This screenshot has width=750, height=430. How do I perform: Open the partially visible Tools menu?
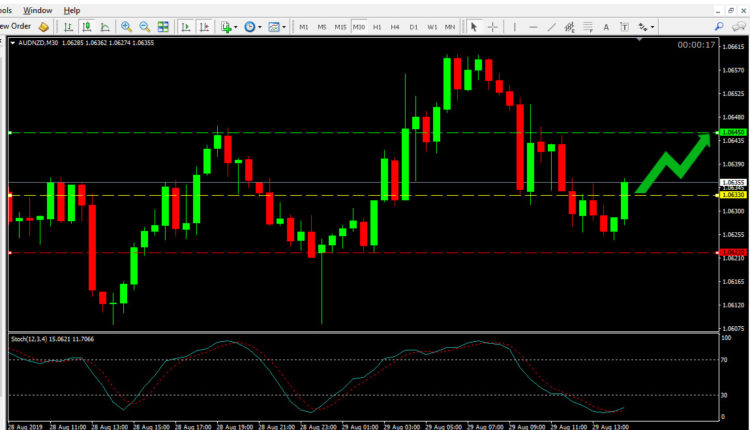point(6,10)
